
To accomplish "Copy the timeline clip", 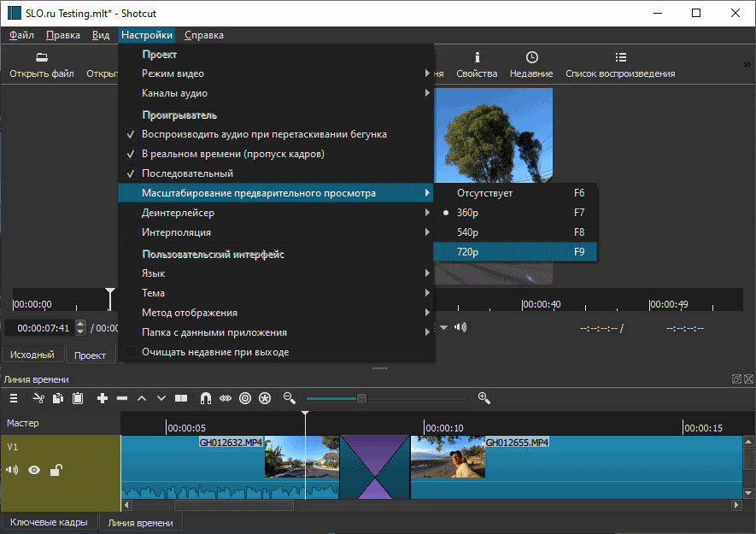I will pyautogui.click(x=56, y=397).
